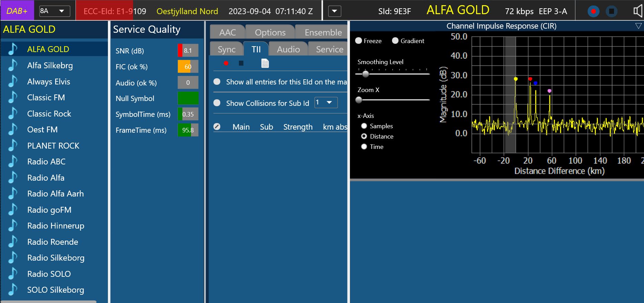This screenshot has width=644, height=303.
Task: Collapse the CIR panel with triangle icon
Action: pyautogui.click(x=638, y=26)
